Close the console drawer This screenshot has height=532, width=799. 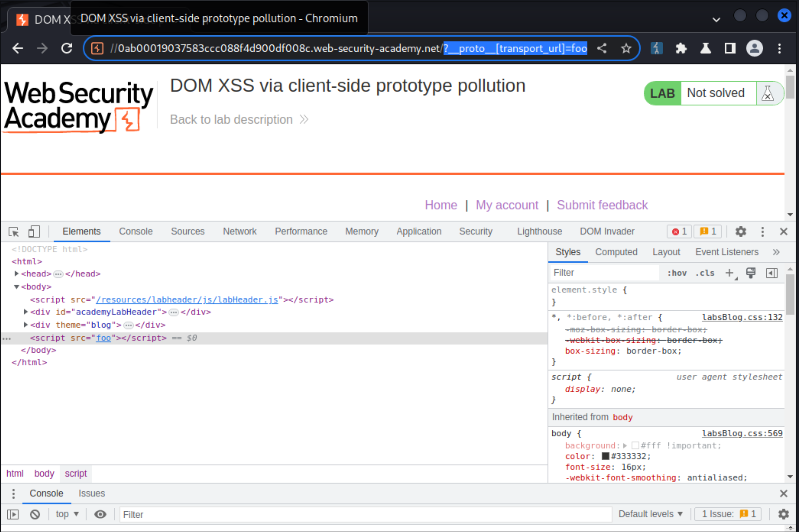pyautogui.click(x=784, y=494)
